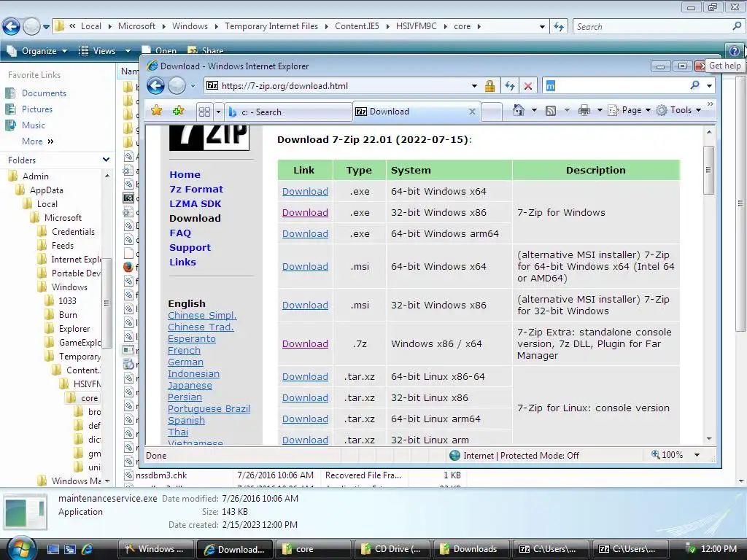Expand More favorite links

38,141
